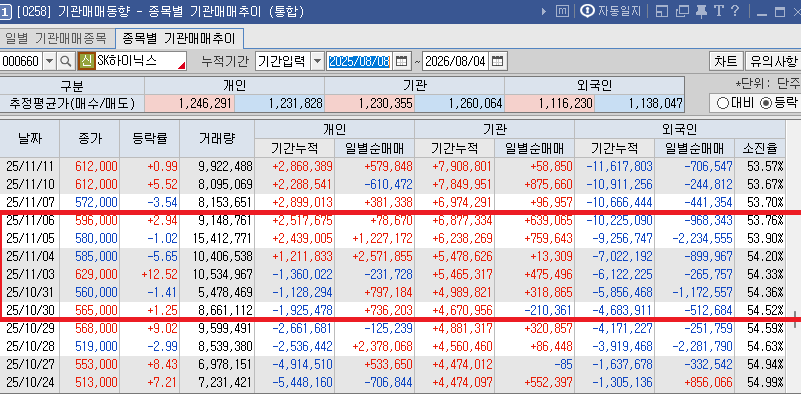The height and width of the screenshot is (394, 801).
Task: Click 개인 buy average price 1,246,291
Action: [190, 104]
